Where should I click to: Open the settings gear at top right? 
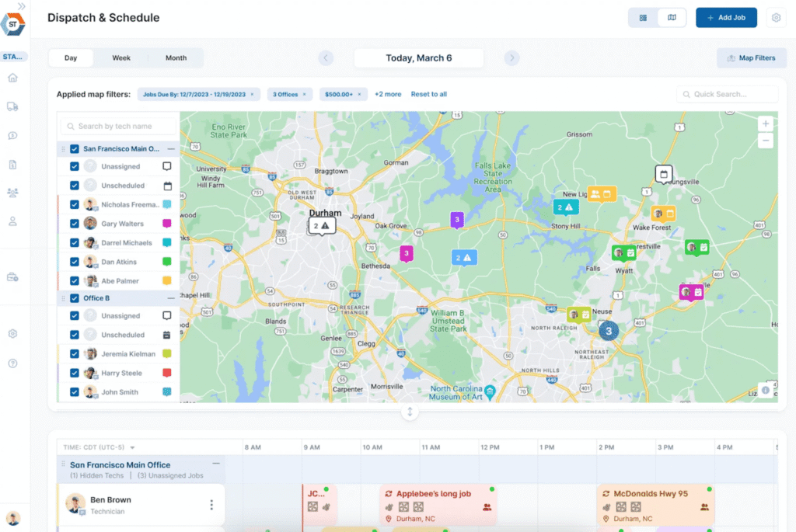click(776, 16)
